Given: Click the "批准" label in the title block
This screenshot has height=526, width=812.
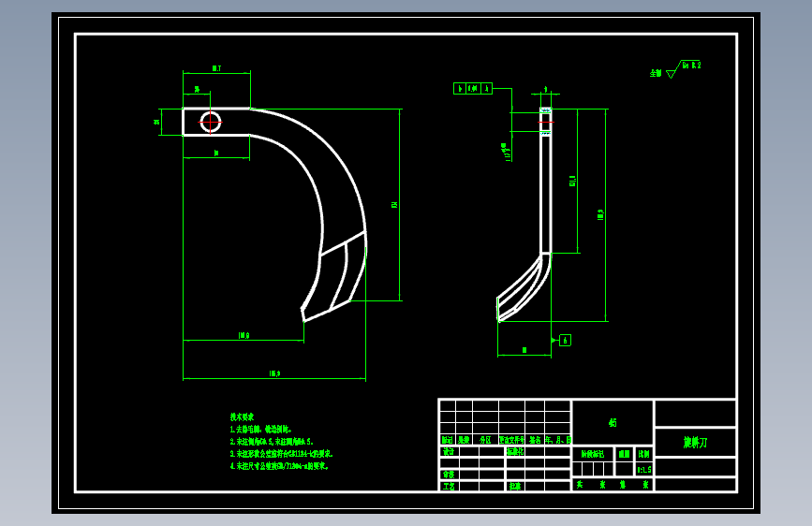Looking at the screenshot, I should pyautogui.click(x=515, y=486).
